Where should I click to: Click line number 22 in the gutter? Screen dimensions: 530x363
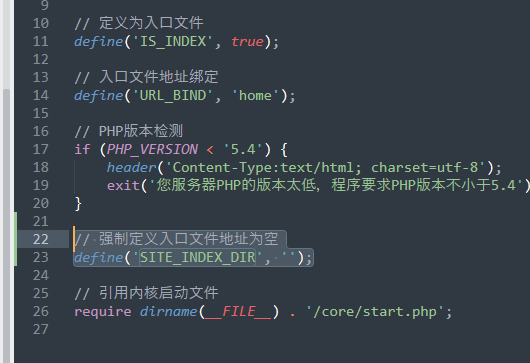click(x=41, y=239)
